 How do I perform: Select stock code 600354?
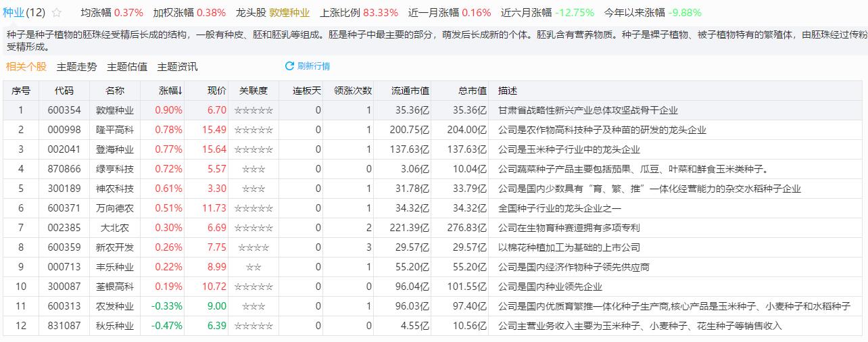pyautogui.click(x=64, y=110)
